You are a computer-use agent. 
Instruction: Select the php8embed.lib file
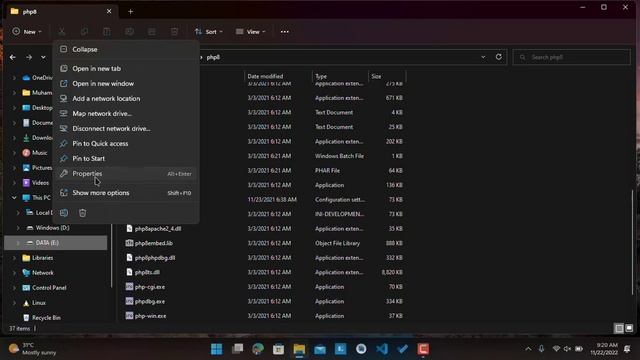(153, 243)
